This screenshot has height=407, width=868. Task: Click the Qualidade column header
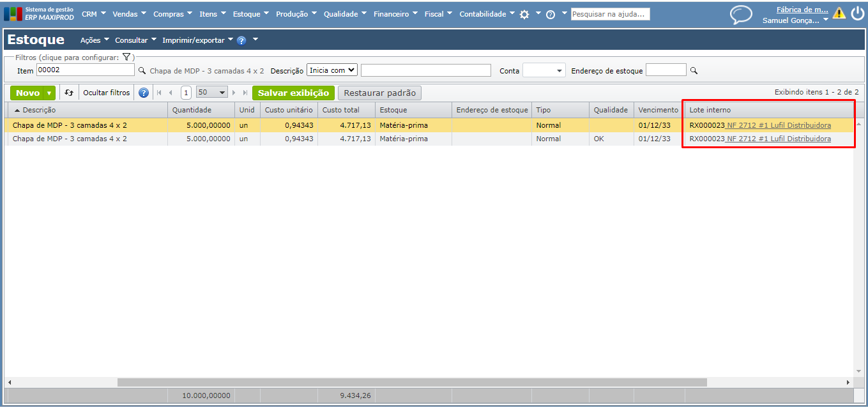coord(611,110)
